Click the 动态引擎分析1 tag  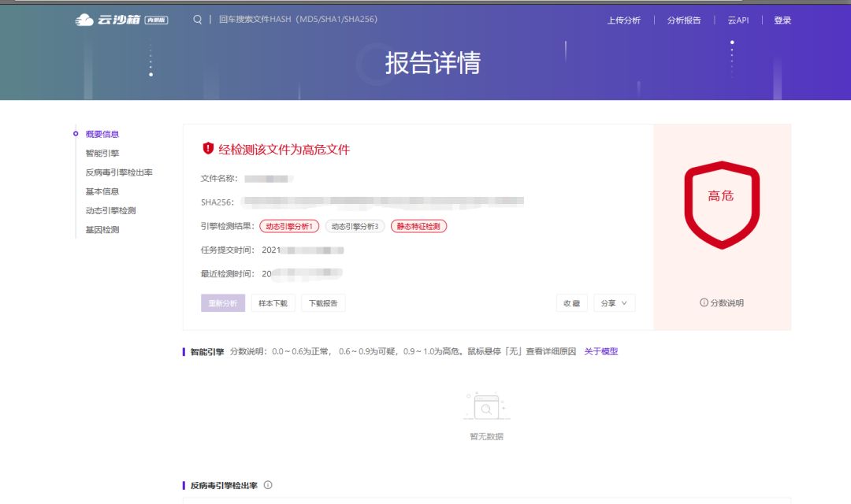[x=289, y=226]
